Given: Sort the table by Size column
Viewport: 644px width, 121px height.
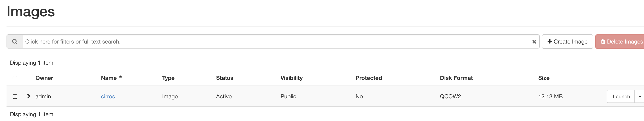Looking at the screenshot, I should point(543,78).
